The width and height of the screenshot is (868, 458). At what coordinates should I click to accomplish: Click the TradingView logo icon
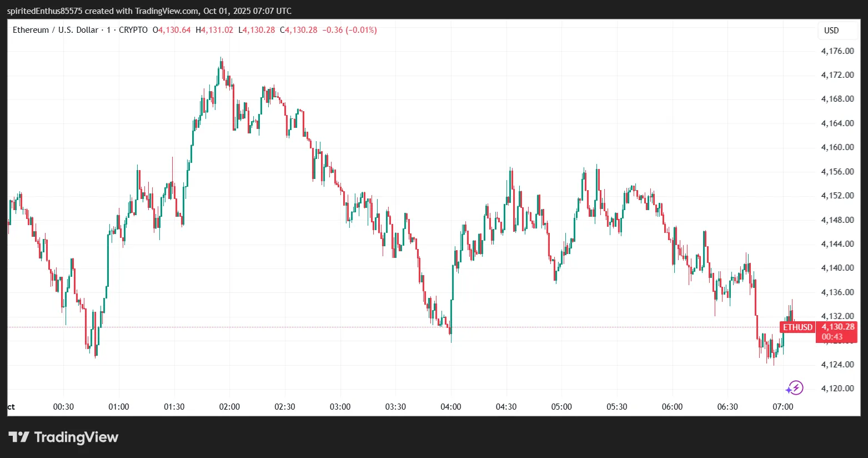click(19, 437)
